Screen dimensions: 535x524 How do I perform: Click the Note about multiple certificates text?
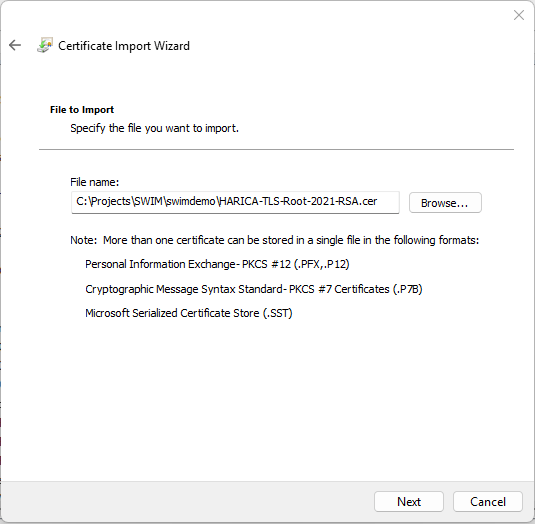coord(275,240)
